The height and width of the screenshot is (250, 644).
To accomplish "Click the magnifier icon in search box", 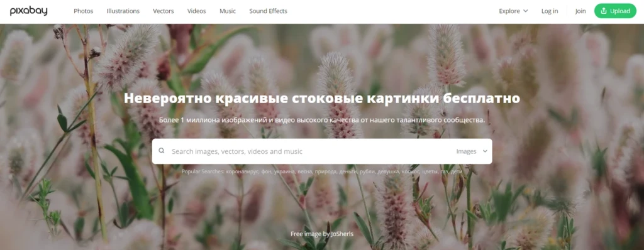I will pos(162,151).
